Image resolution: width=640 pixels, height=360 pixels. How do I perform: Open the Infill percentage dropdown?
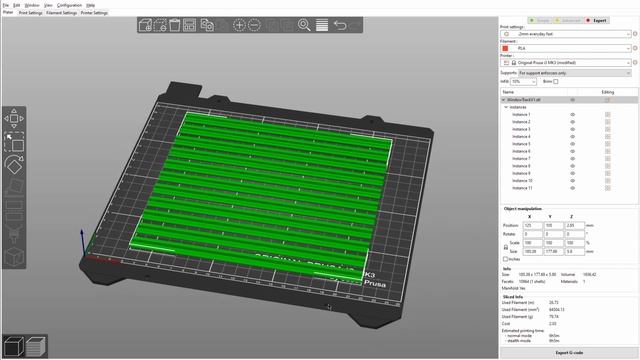(523, 82)
